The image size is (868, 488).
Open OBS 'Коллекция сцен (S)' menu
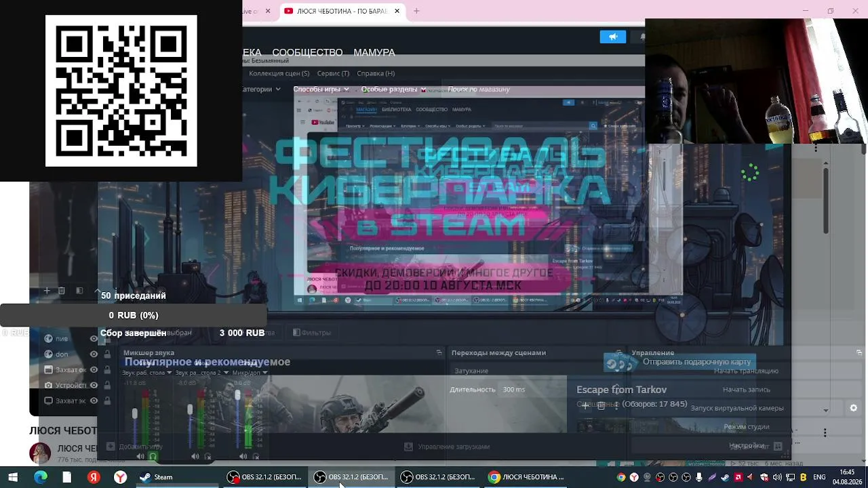pos(279,73)
